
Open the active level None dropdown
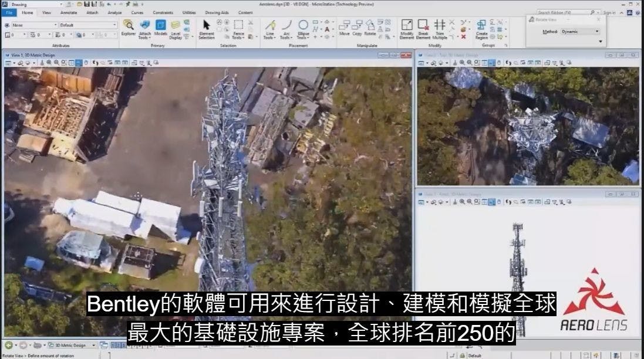pyautogui.click(x=34, y=25)
